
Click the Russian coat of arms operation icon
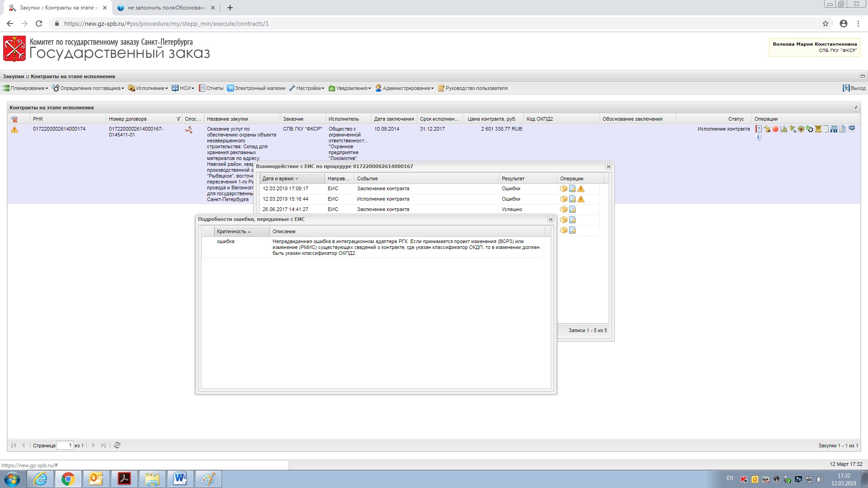[801, 129]
